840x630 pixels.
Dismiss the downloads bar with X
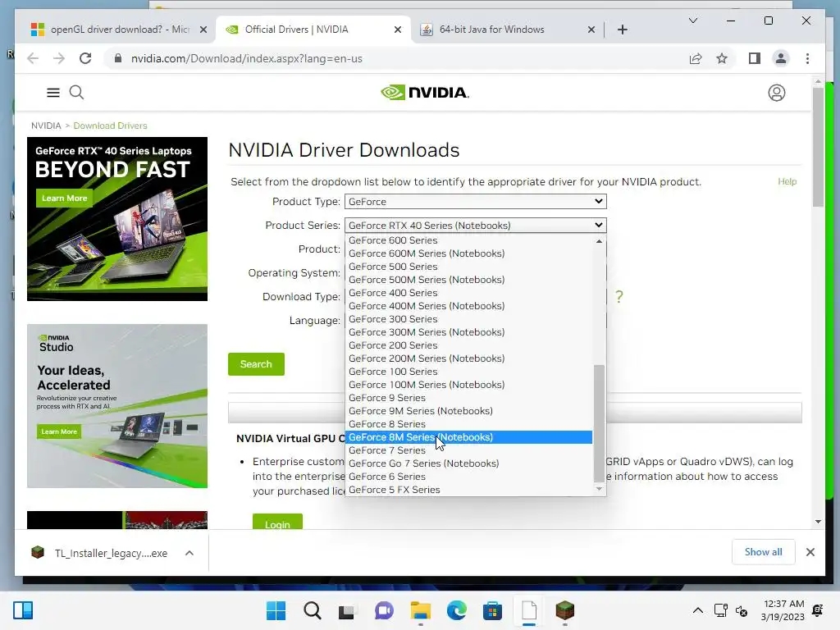point(810,552)
